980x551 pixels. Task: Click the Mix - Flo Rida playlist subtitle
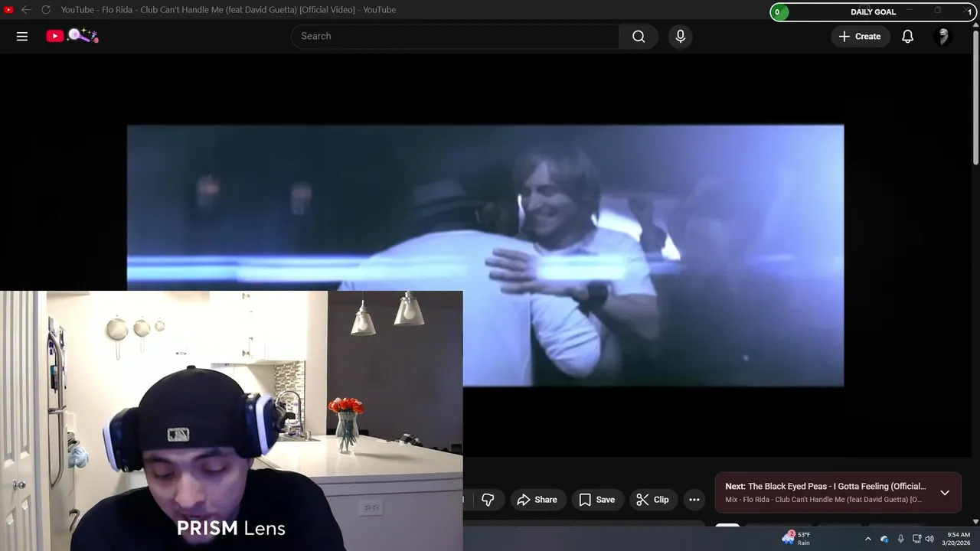824,500
